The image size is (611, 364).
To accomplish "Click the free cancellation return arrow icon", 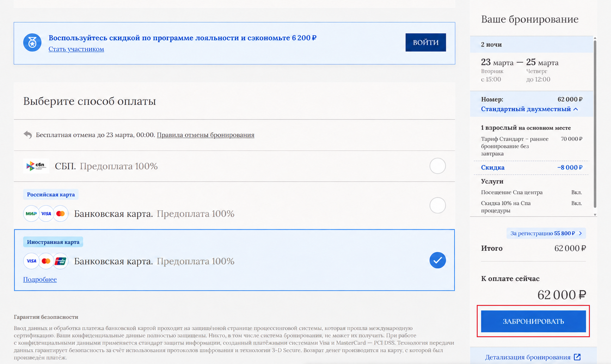I will [x=28, y=135].
